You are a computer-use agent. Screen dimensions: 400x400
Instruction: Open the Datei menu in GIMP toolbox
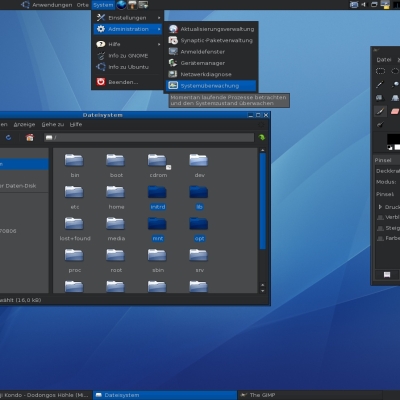(x=384, y=60)
